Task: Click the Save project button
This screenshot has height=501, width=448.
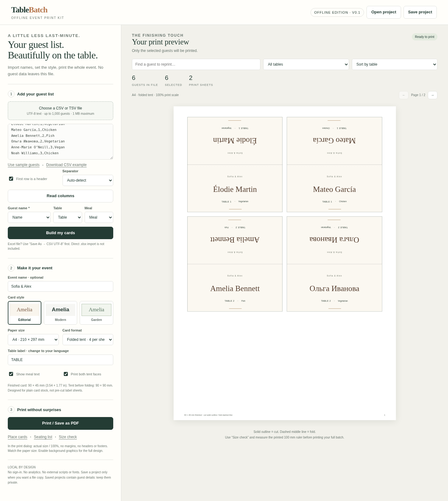Action: pos(420,12)
